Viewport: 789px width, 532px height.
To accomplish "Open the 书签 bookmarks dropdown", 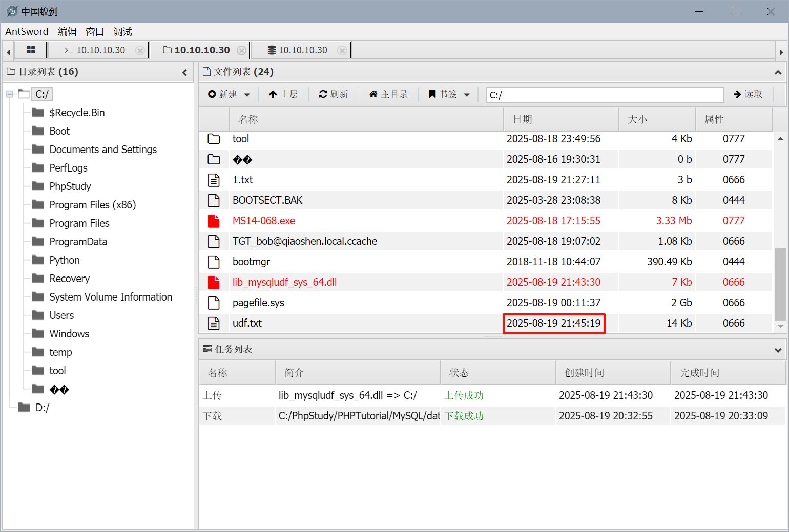I will pos(449,94).
